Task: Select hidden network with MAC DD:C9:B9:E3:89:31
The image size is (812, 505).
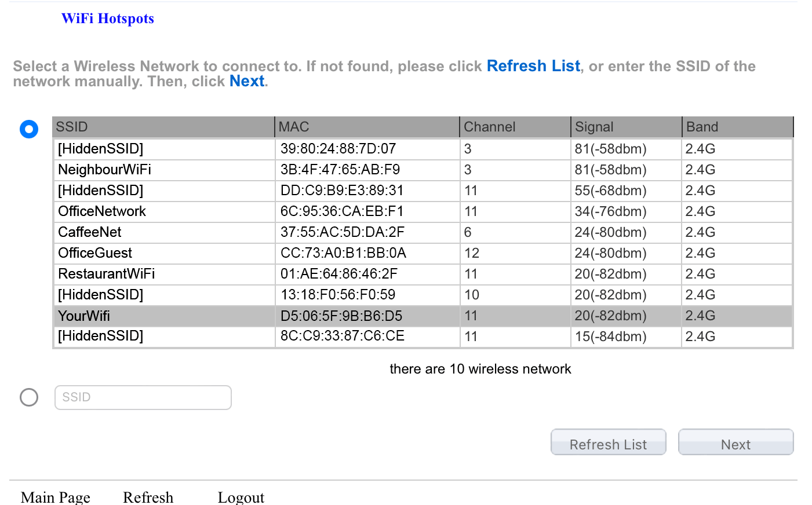Action: click(x=101, y=191)
